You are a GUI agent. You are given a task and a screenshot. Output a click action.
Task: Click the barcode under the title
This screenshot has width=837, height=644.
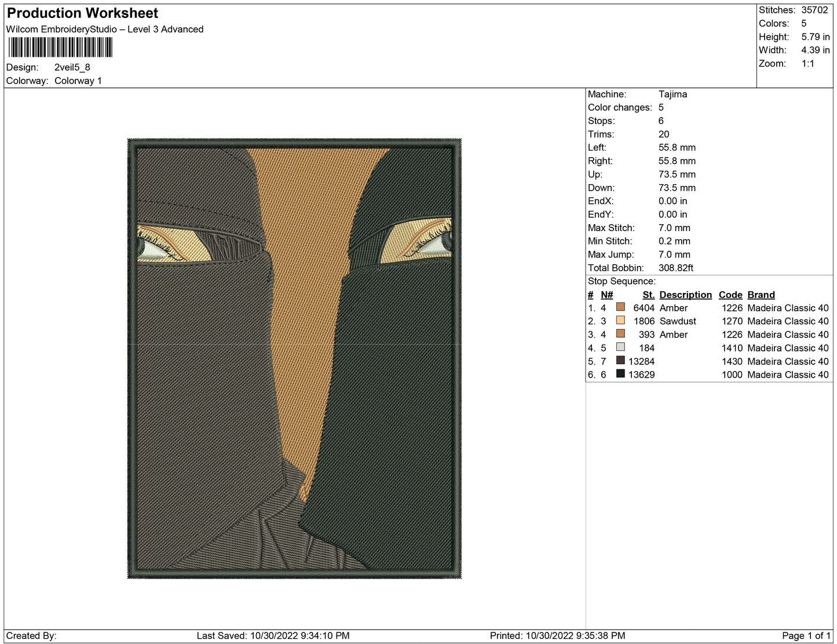(60, 47)
